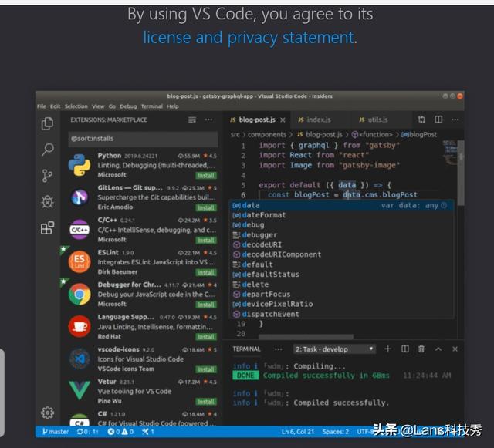Open the terminal task dropdown '2: Task - develop'
The width and height of the screenshot is (494, 448).
coord(334,349)
